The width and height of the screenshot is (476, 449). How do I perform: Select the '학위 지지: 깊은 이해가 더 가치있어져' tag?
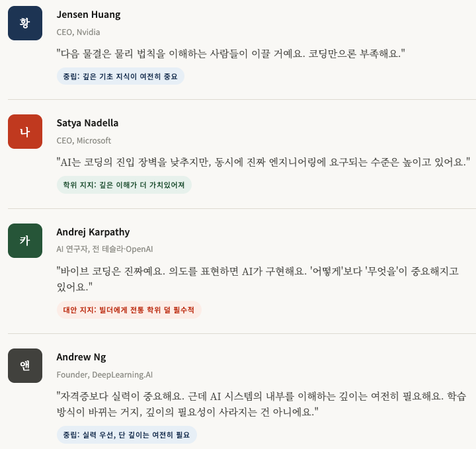(x=124, y=185)
